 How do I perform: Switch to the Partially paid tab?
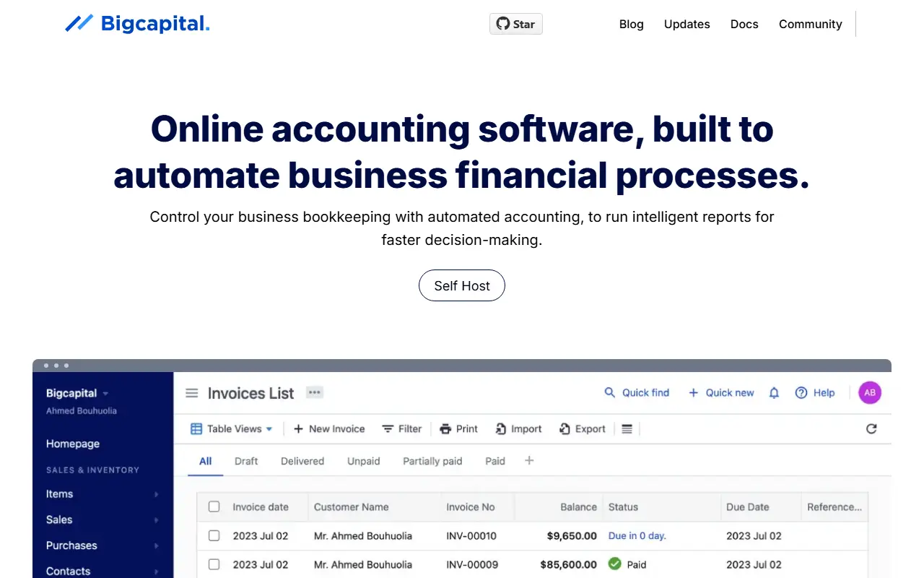click(432, 461)
